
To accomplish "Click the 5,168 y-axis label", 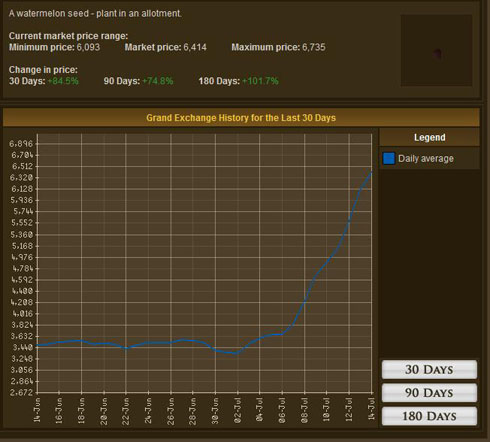I will [x=22, y=246].
